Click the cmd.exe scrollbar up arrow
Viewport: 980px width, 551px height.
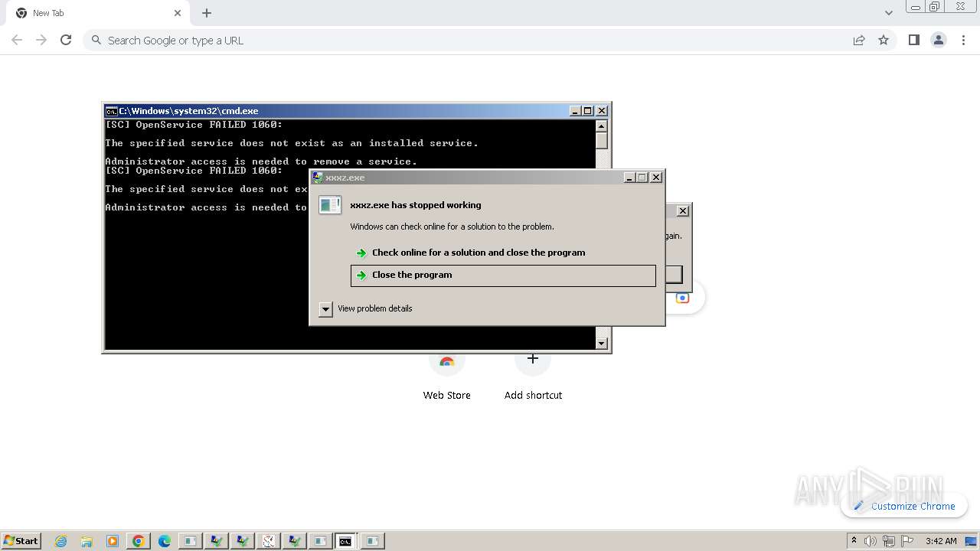coord(602,126)
